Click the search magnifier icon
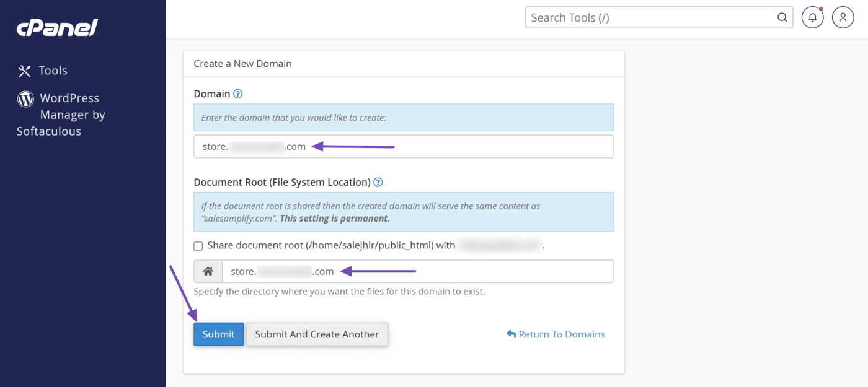This screenshot has height=387, width=868. click(x=782, y=17)
